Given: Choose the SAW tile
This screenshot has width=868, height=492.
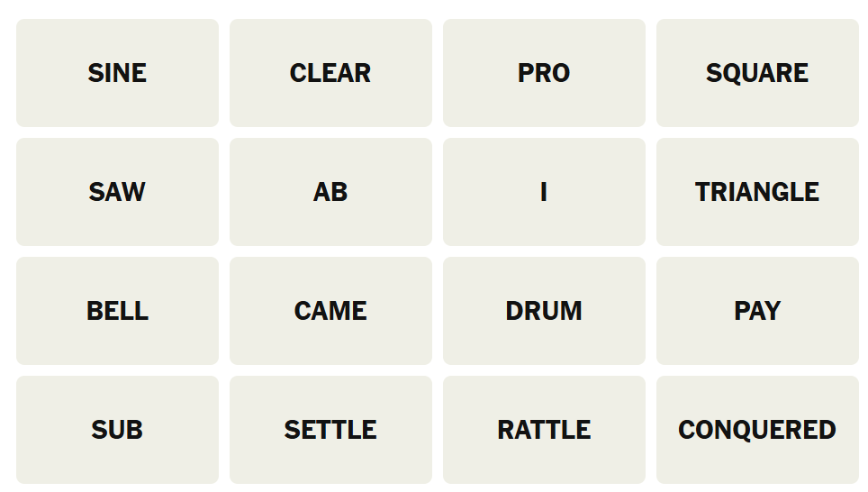Looking at the screenshot, I should point(117,192).
